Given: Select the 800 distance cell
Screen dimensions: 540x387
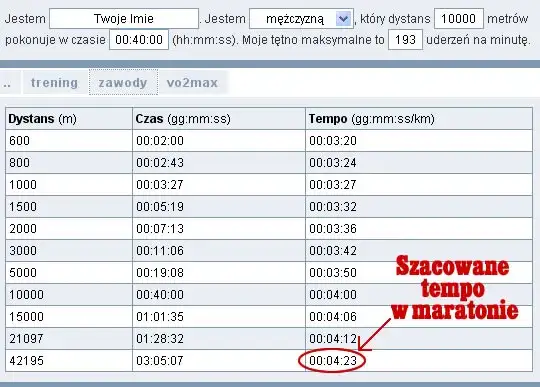Looking at the screenshot, I should (x=69, y=163).
